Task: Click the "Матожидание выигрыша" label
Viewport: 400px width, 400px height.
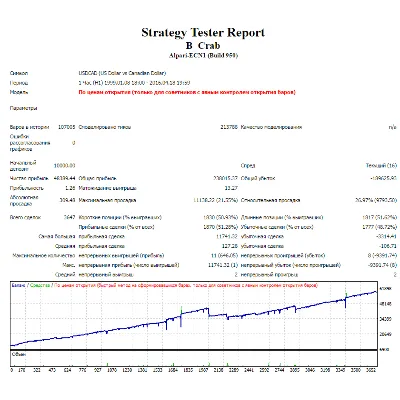Action: 107,188
